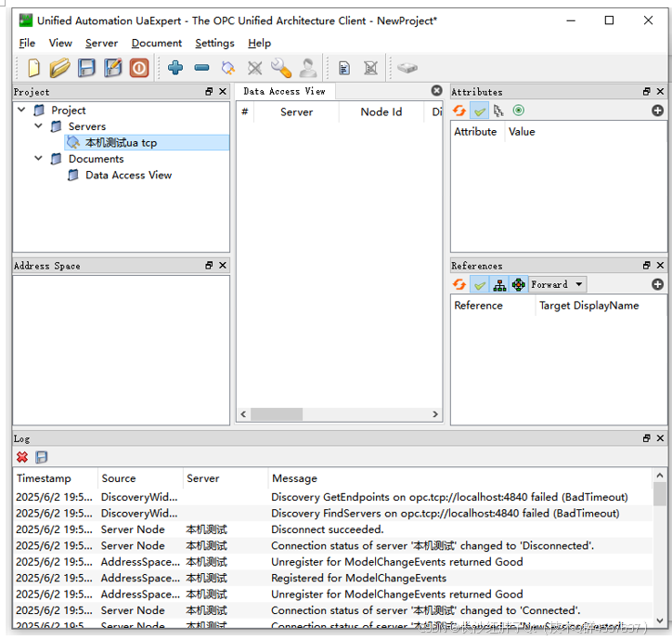672x640 pixels.
Task: Clear the log with the red X icon
Action: 22,457
